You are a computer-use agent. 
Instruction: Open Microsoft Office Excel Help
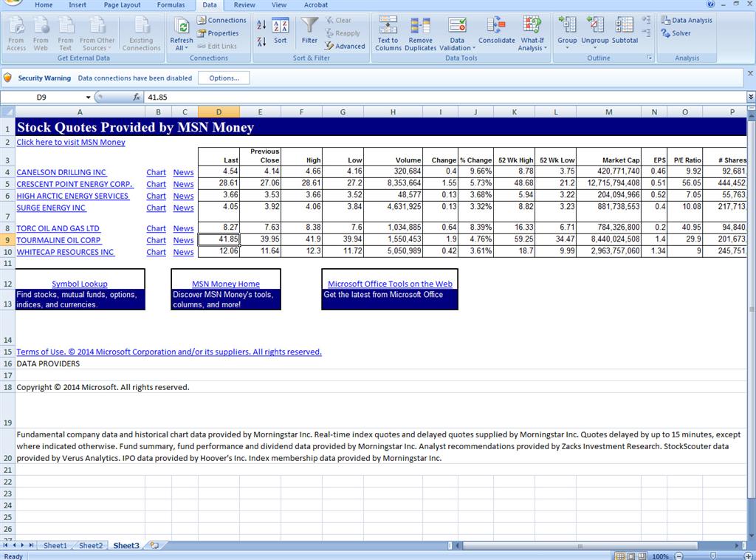[711, 4]
